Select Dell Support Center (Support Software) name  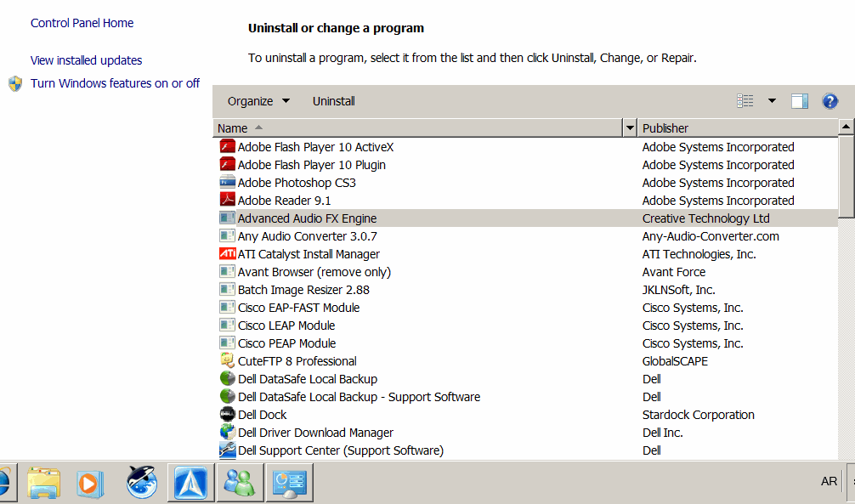coord(341,450)
